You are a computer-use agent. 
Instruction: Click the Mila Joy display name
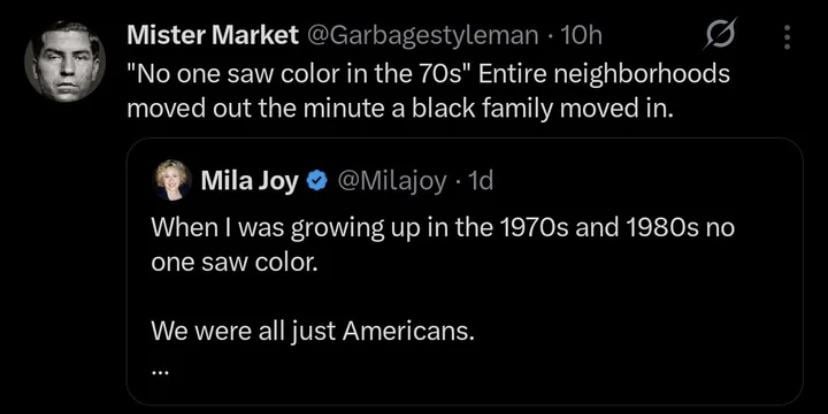pos(250,182)
